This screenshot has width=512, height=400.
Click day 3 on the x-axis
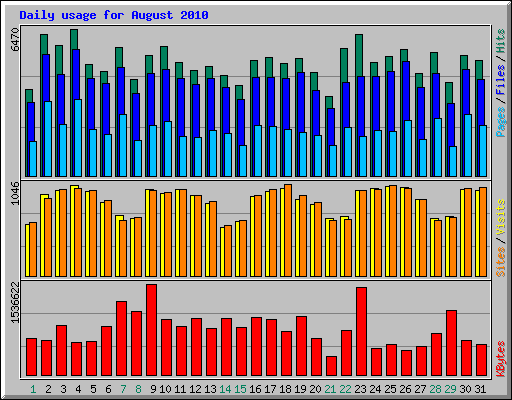63,389
